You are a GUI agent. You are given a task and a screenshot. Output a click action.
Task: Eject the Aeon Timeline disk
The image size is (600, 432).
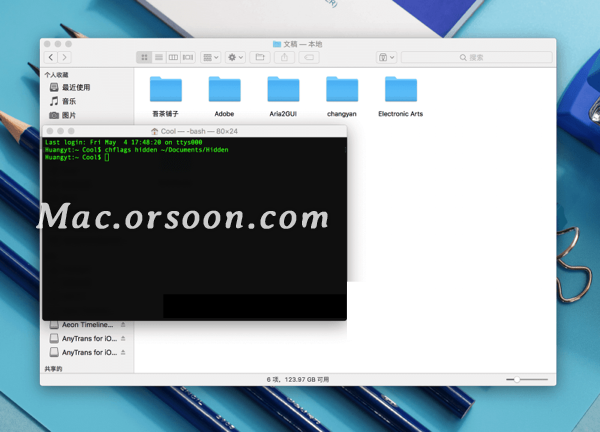tap(123, 324)
